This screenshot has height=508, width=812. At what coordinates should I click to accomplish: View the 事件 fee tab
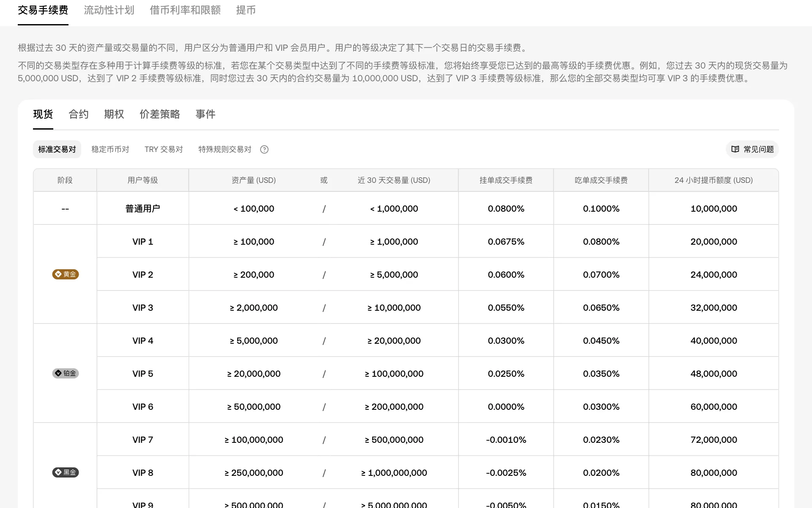(206, 114)
